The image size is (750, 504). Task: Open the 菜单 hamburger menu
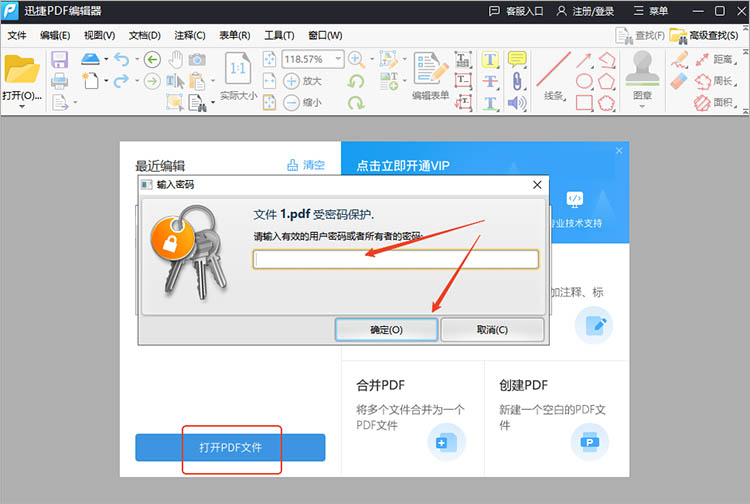[651, 11]
